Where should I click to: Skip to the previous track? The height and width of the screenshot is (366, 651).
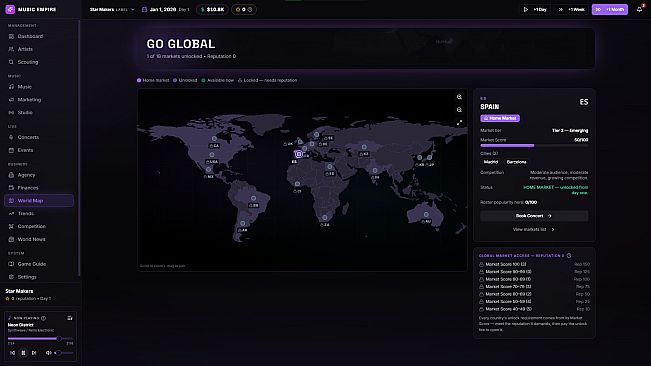click(x=12, y=353)
